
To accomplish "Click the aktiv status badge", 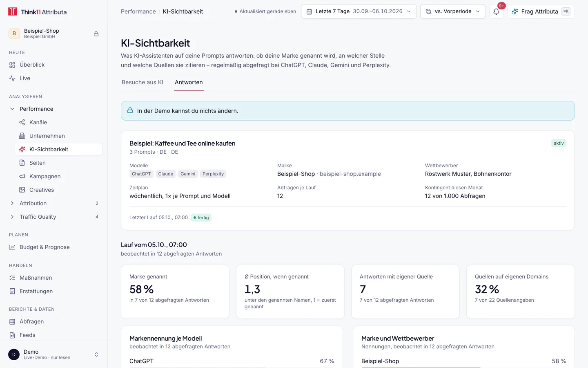I will tap(559, 144).
